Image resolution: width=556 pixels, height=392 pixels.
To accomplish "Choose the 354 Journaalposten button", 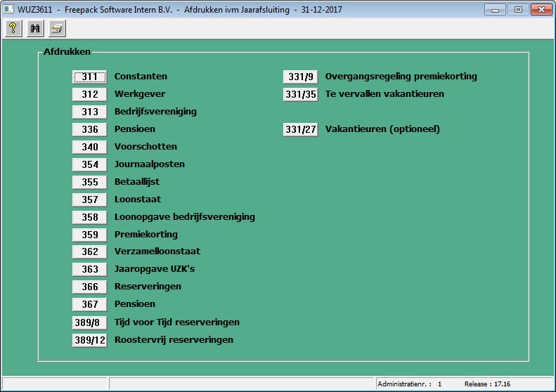I will coord(89,164).
